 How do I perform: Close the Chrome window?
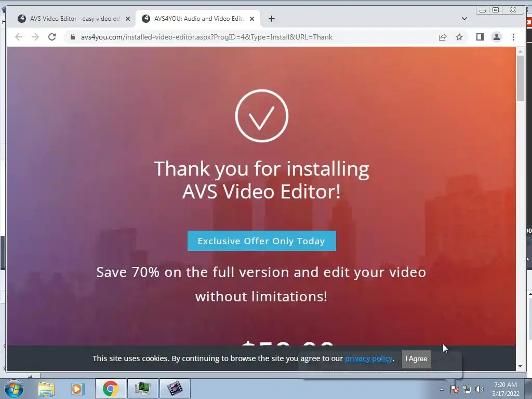coord(513,10)
